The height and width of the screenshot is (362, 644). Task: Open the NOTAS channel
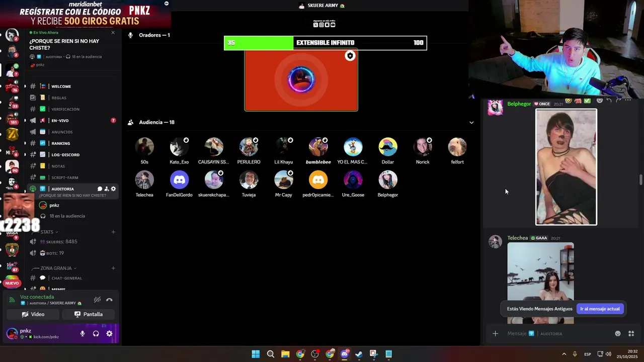[72, 166]
